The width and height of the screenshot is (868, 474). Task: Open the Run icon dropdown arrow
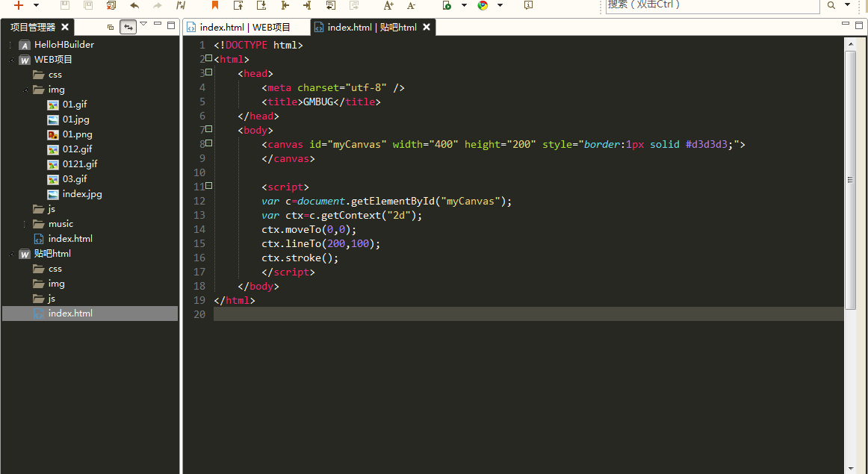[464, 5]
